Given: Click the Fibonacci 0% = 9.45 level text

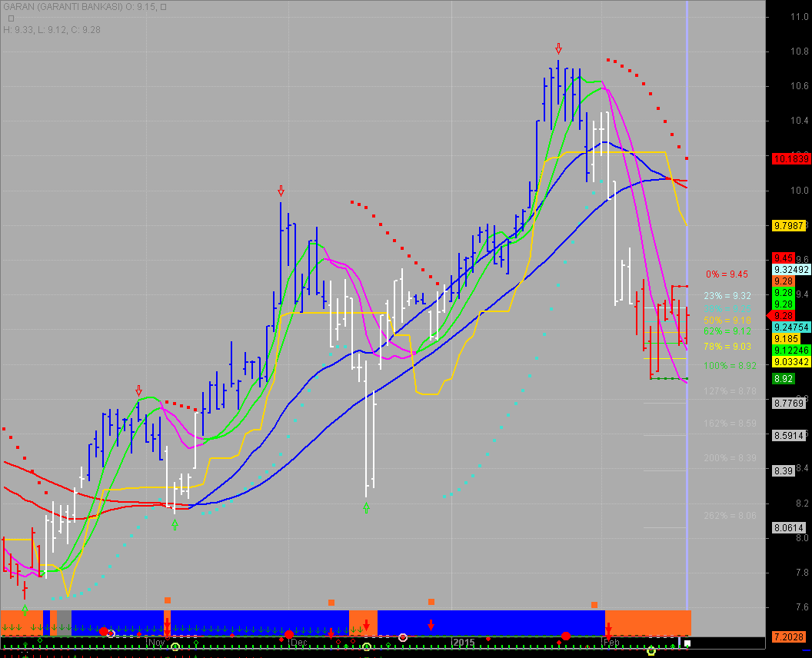Looking at the screenshot, I should pos(727,274).
